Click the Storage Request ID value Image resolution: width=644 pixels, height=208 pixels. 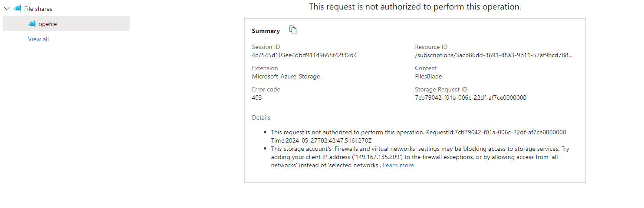click(470, 97)
